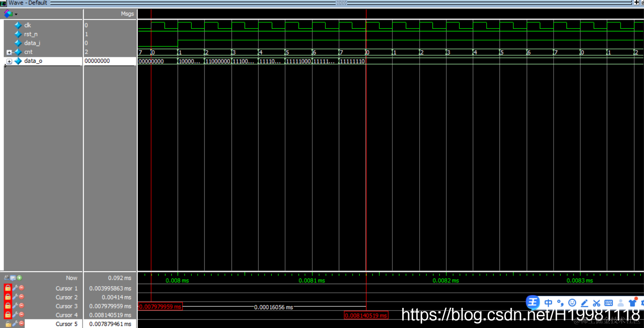Remove Cursor 4 with red minus icon
This screenshot has width=644, height=328.
tap(21, 315)
